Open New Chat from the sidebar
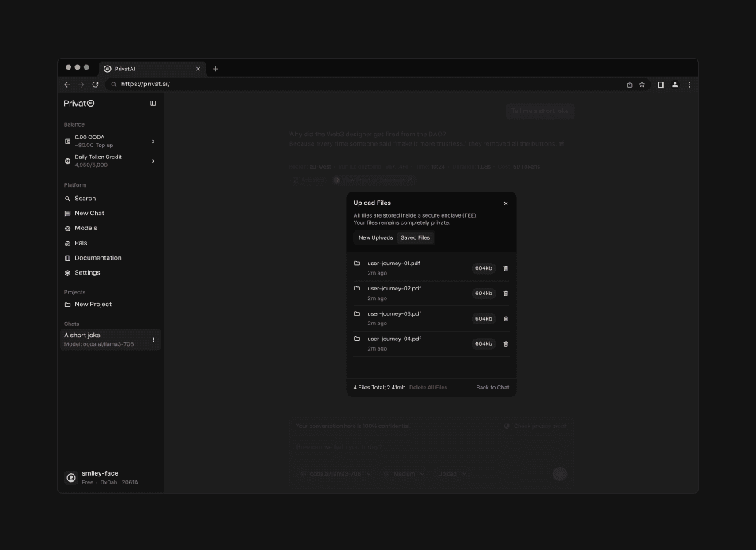The height and width of the screenshot is (550, 756). point(67,213)
